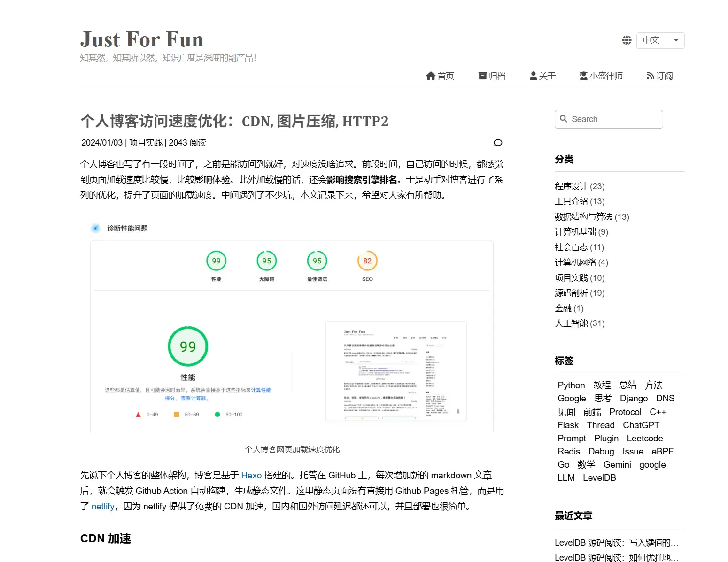Click the RSS feed icon beside 订阅
The width and height of the screenshot is (728, 562).
pos(650,76)
